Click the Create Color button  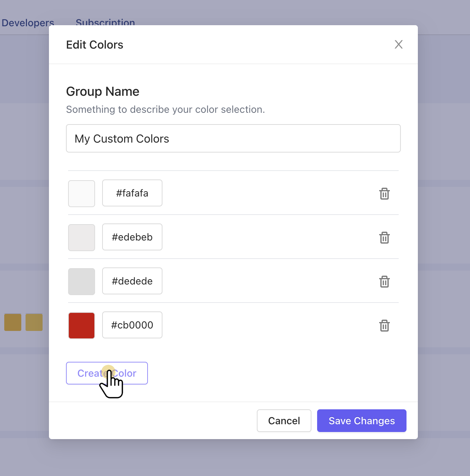(107, 373)
